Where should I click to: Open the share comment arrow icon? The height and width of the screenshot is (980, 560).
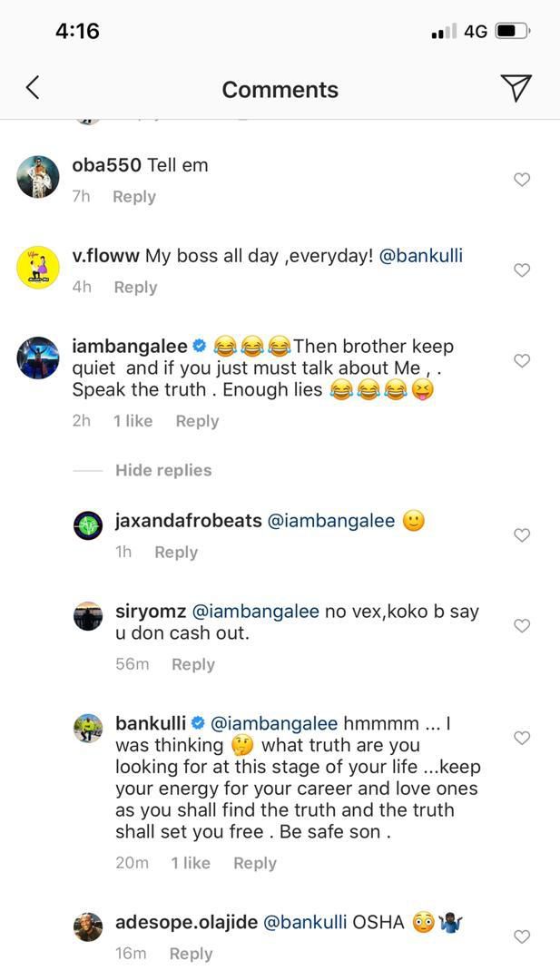(517, 87)
